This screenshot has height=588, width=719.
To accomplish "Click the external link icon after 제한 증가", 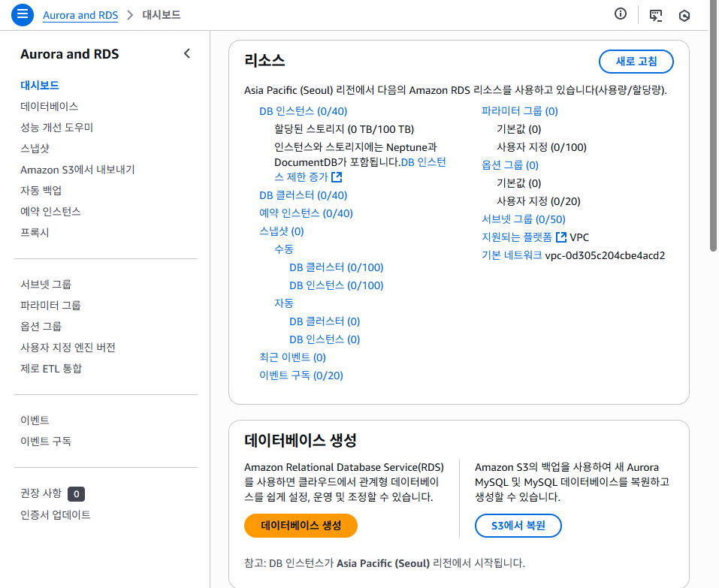I will [x=337, y=177].
